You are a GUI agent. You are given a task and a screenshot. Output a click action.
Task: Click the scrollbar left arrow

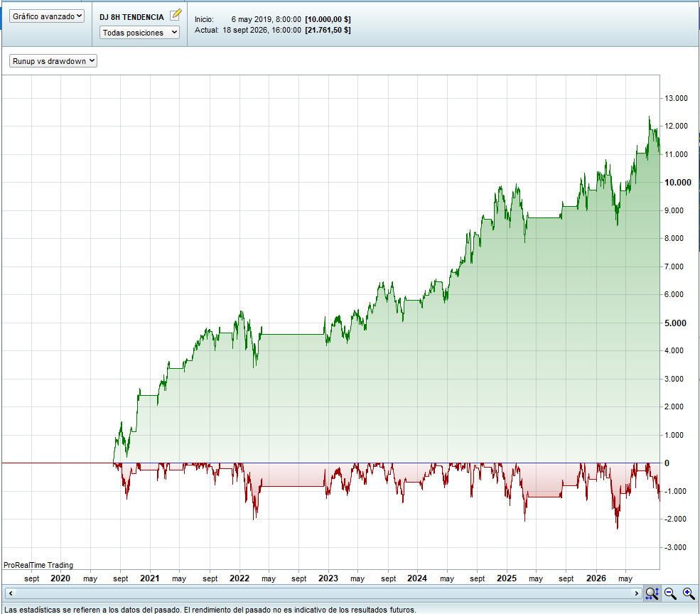point(11,593)
